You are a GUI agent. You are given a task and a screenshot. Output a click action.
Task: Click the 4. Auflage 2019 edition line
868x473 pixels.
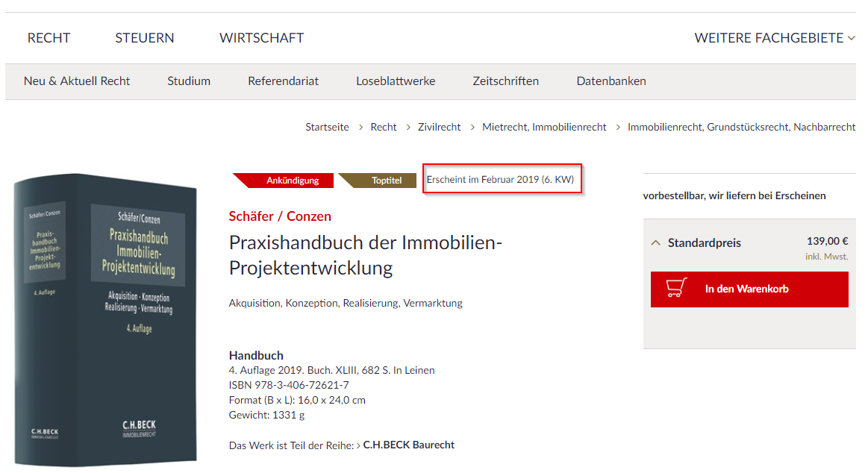(x=331, y=370)
